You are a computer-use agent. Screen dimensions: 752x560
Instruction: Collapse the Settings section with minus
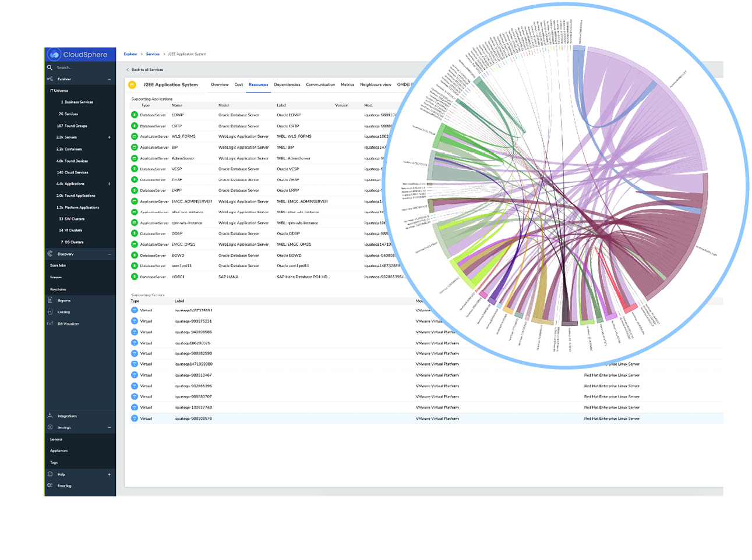(109, 428)
